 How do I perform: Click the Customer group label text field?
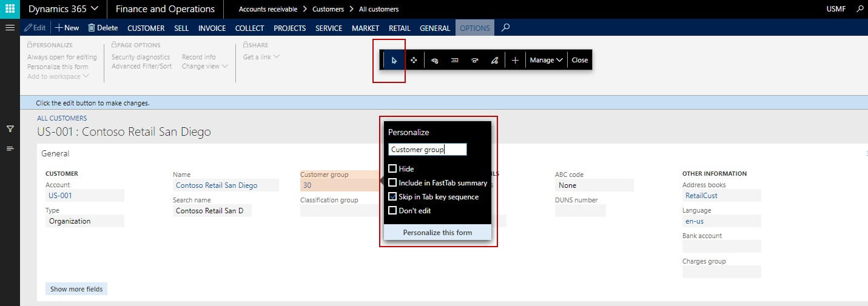point(428,149)
